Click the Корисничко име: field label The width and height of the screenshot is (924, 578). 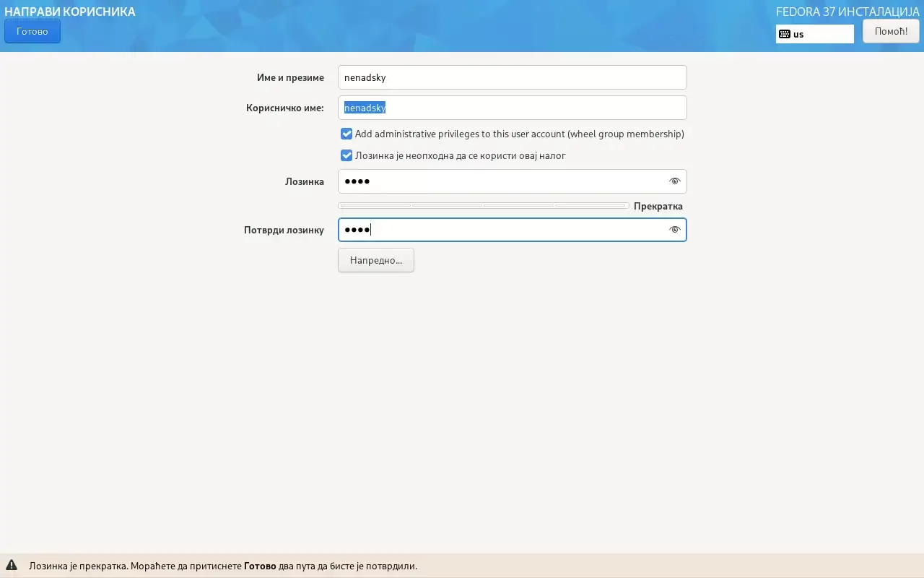pos(284,108)
